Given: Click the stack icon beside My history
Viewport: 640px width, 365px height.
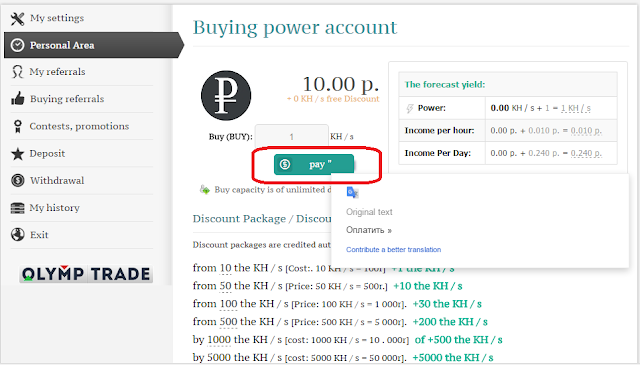Looking at the screenshot, I should [x=18, y=208].
